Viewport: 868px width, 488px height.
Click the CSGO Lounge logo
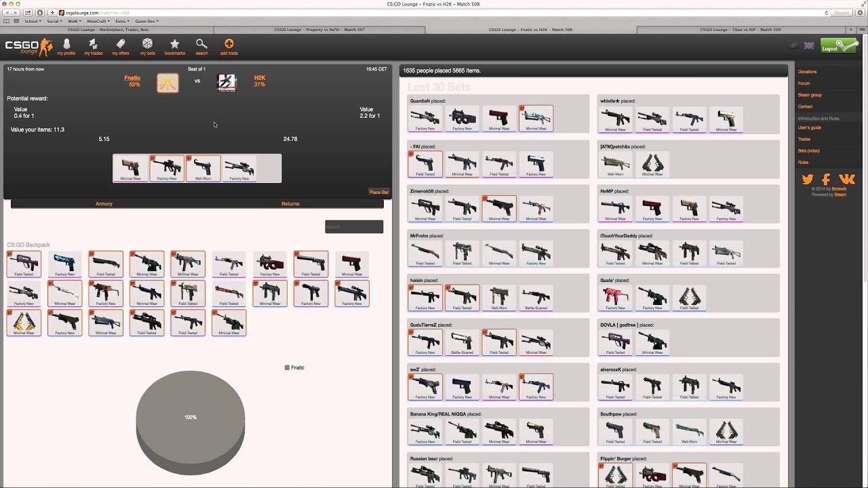pyautogui.click(x=28, y=47)
